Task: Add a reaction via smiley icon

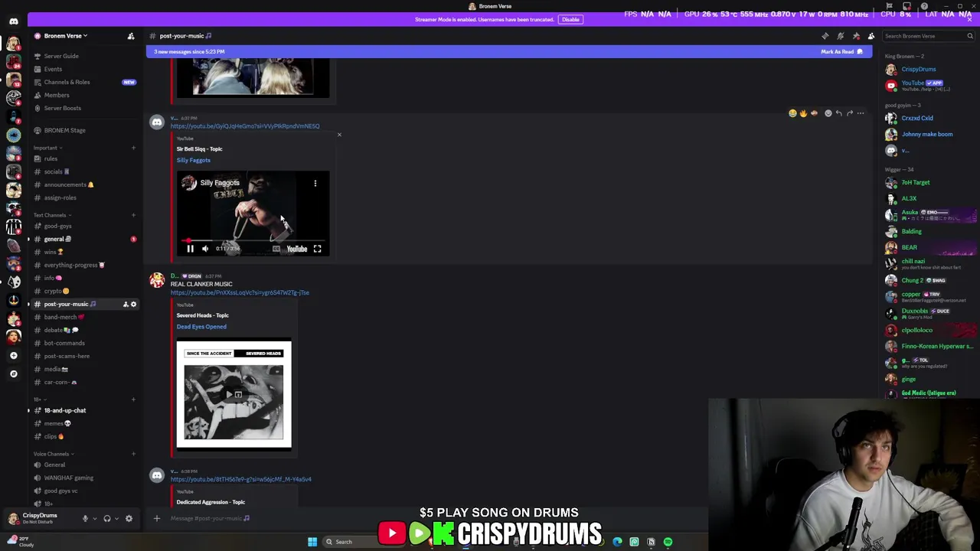Action: click(x=828, y=113)
